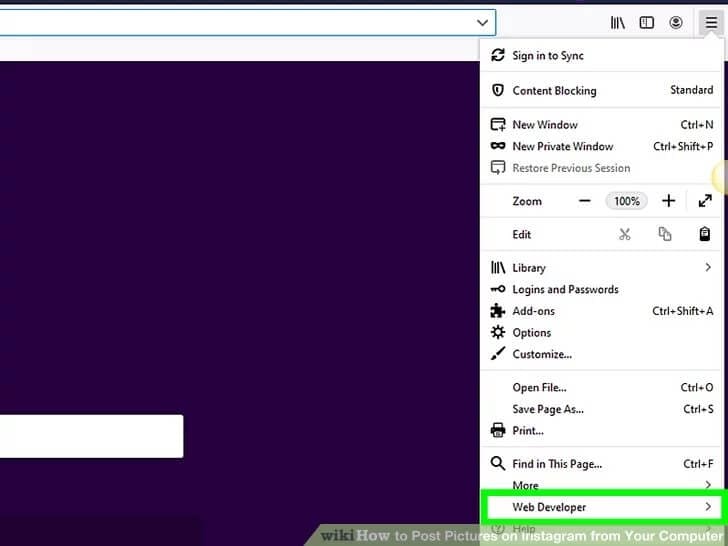Click the Find magnifying glass icon
The image size is (728, 546).
[498, 463]
